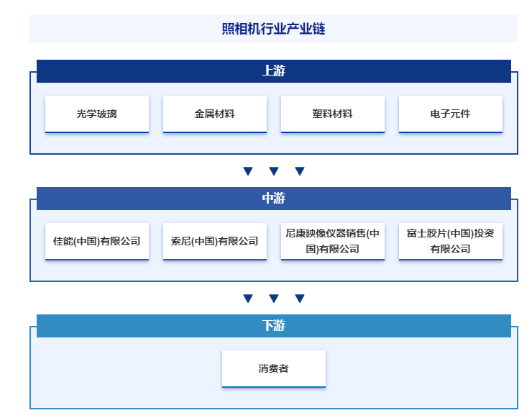Select the 上游 section header

pyautogui.click(x=273, y=71)
